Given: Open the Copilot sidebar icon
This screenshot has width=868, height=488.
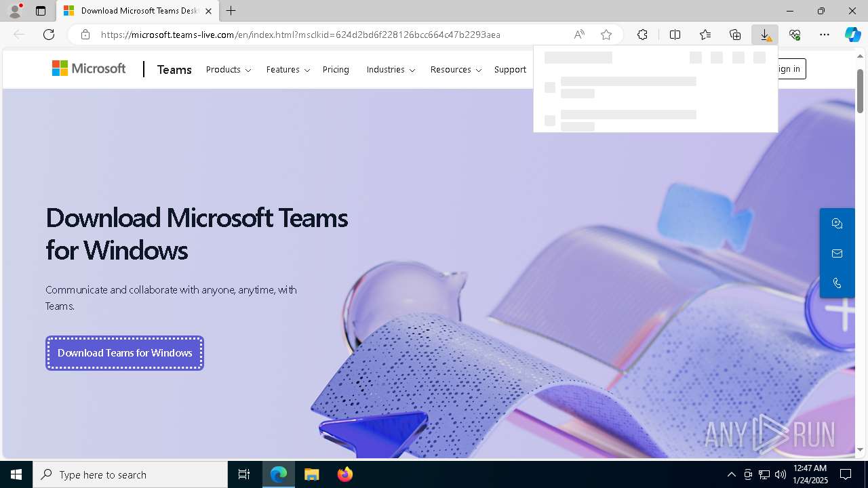Looking at the screenshot, I should pyautogui.click(x=852, y=35).
